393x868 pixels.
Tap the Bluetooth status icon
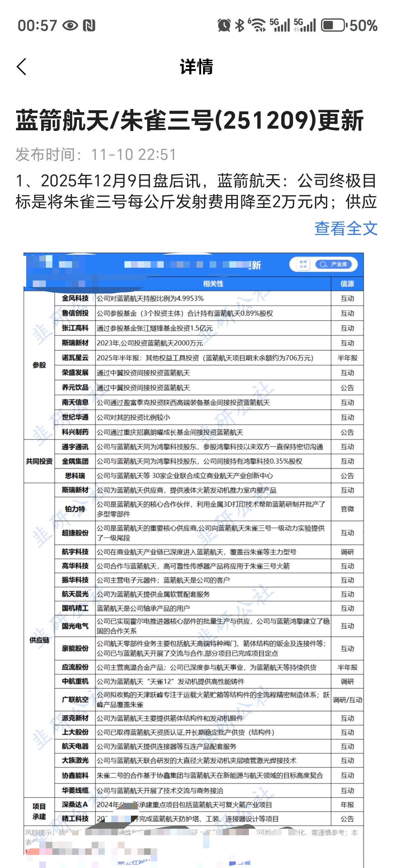(240, 25)
